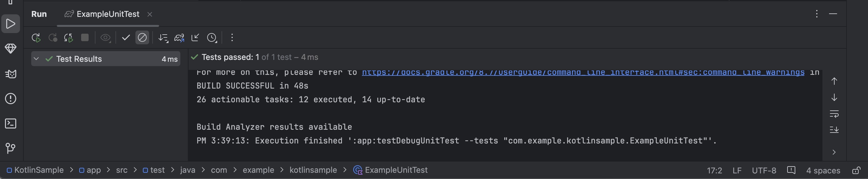Open the Git tool window icon
Screen dimensions: 868x179
(11, 148)
